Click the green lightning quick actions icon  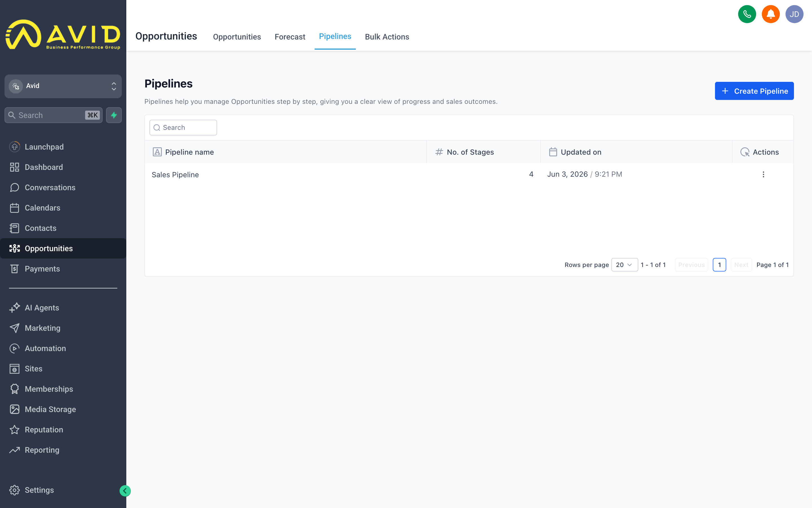114,115
